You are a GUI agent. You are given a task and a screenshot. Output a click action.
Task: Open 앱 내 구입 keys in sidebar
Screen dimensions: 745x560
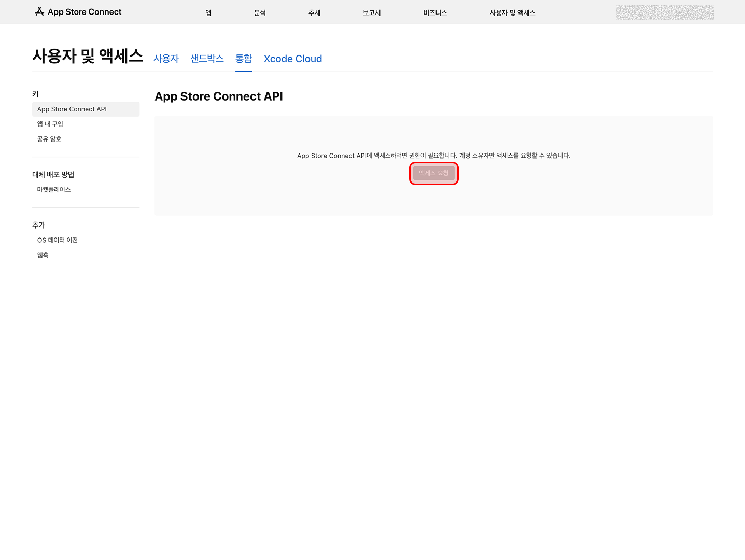tap(50, 124)
